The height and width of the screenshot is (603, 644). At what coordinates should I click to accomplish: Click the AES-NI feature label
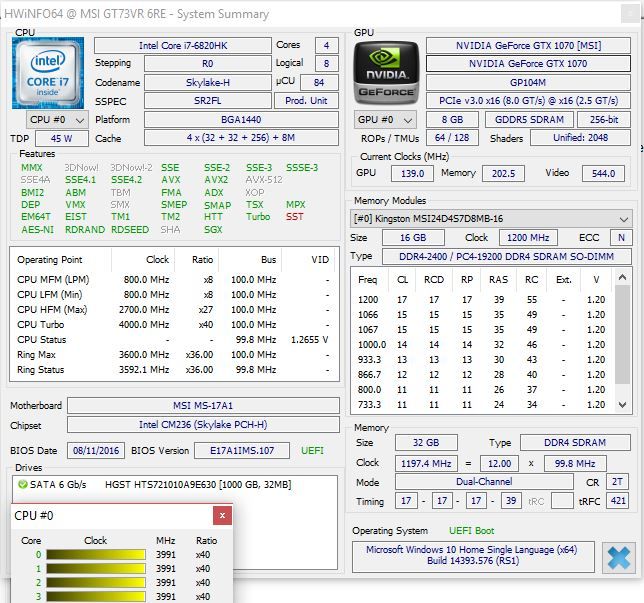coord(37,230)
